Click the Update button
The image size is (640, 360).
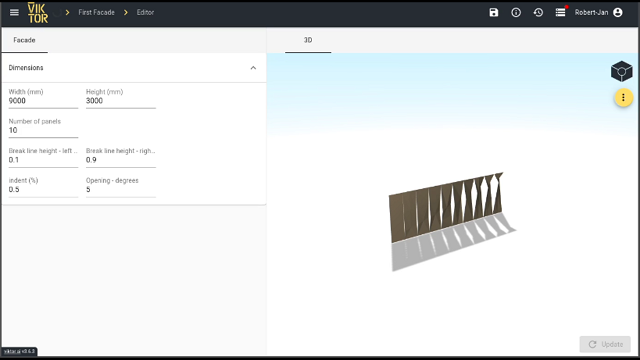[x=605, y=344]
